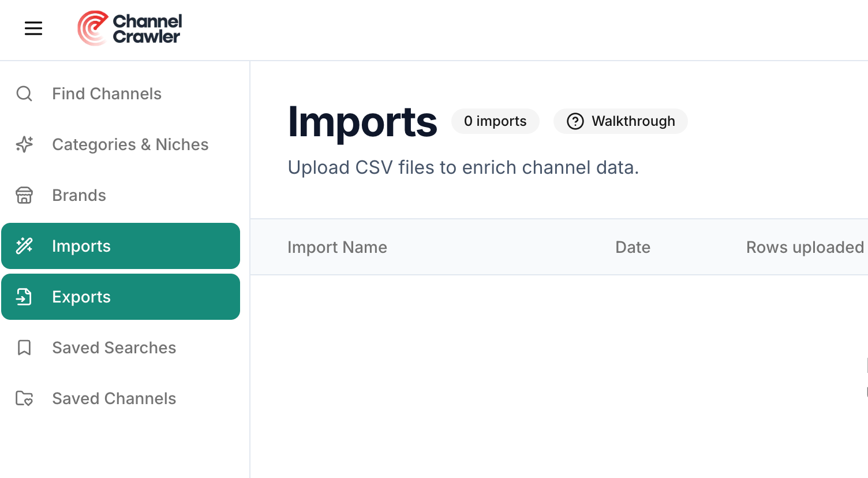Click the bookmark icon for Saved Searches
This screenshot has height=478, width=868.
tap(24, 347)
